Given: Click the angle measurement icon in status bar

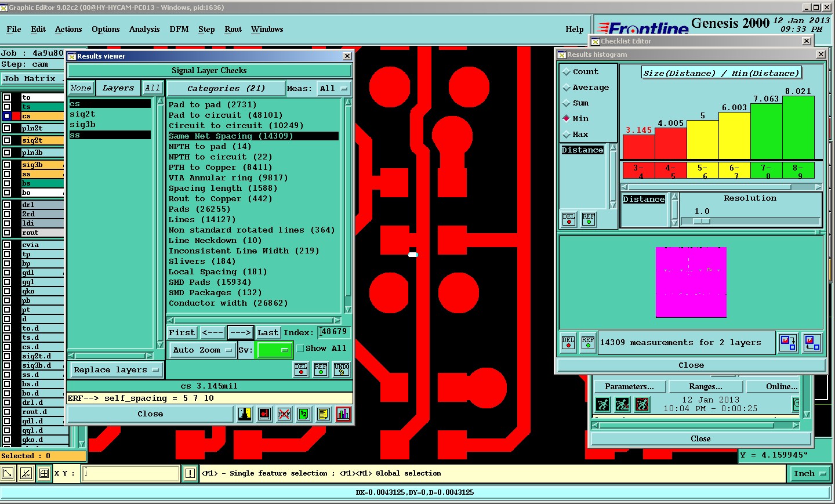Looking at the screenshot, I should [26, 473].
